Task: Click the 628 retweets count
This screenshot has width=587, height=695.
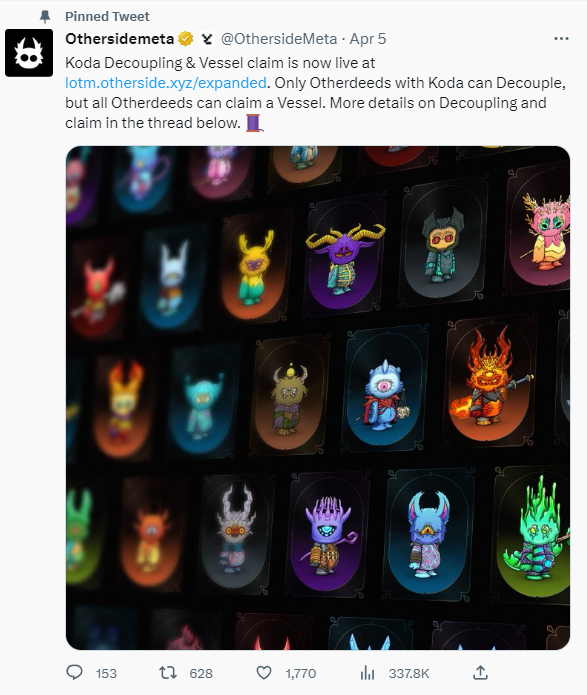Action: 201,674
